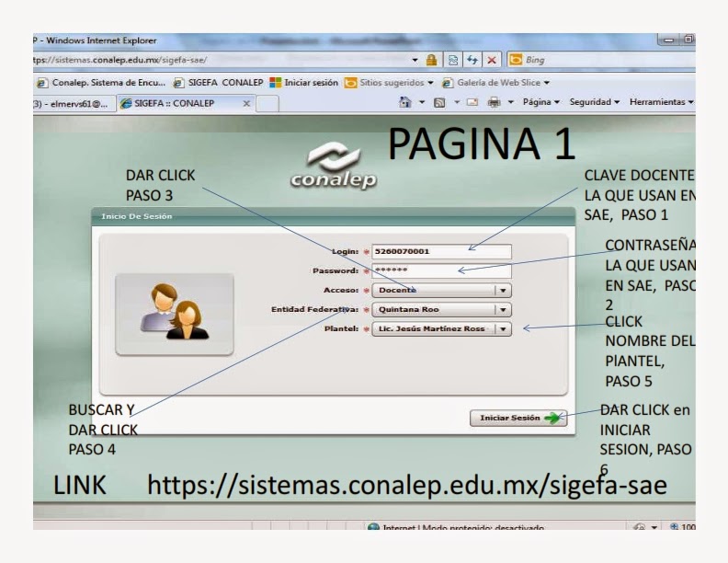Viewport: 728px width, 563px height.
Task: Open Entidad Federativa dropdown showing Quintana Roo
Action: tap(441, 309)
